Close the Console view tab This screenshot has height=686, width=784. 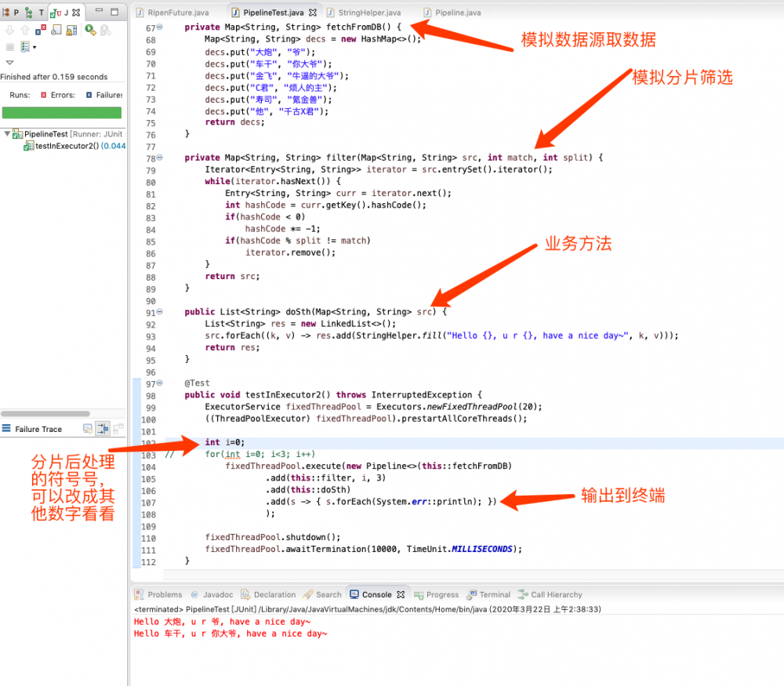[x=401, y=594]
